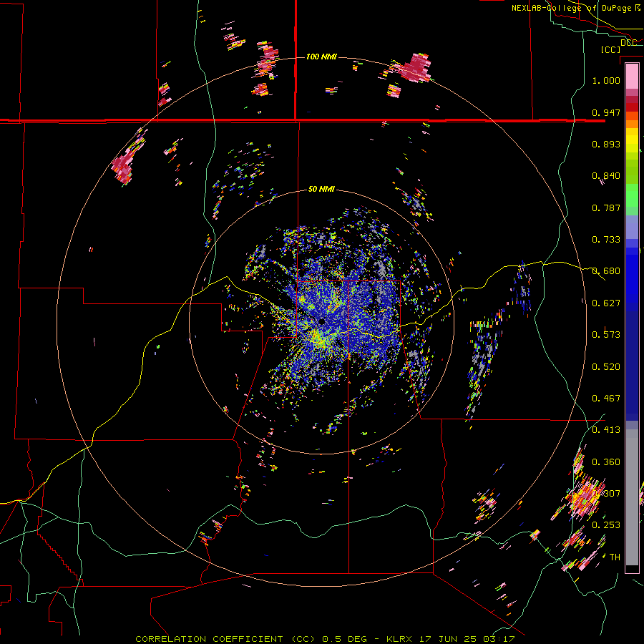
Task: Click the [CC] legend heading
Action: point(610,49)
